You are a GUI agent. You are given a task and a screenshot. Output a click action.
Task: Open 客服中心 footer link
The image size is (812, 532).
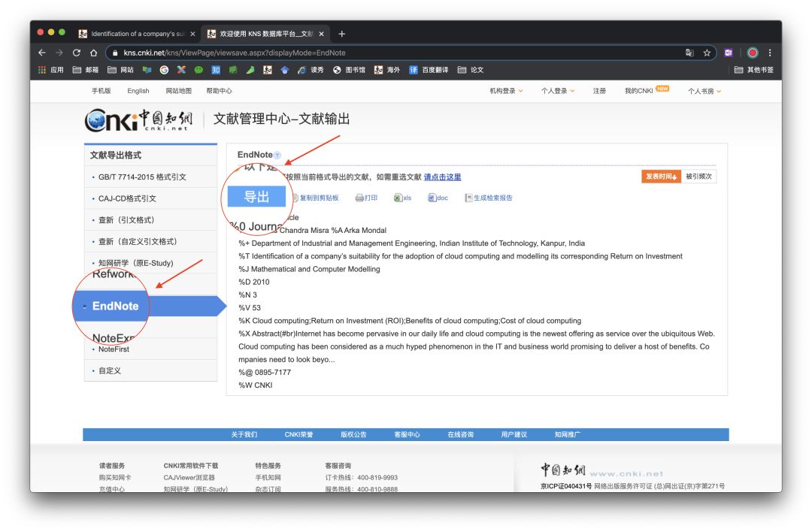[407, 435]
